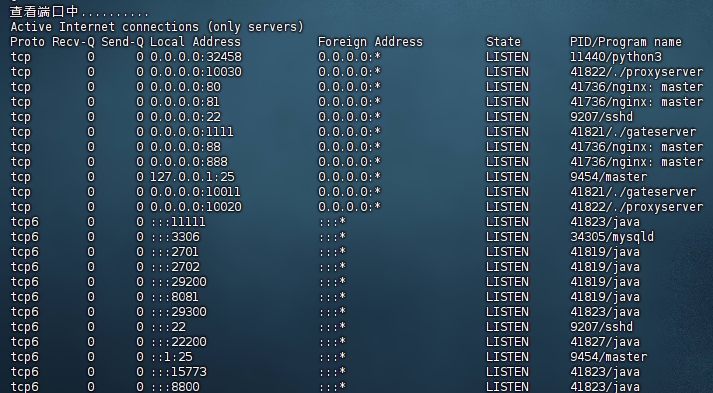Screen dimensions: 713x393
Task: Click local address :::11111
Action: click(x=178, y=222)
